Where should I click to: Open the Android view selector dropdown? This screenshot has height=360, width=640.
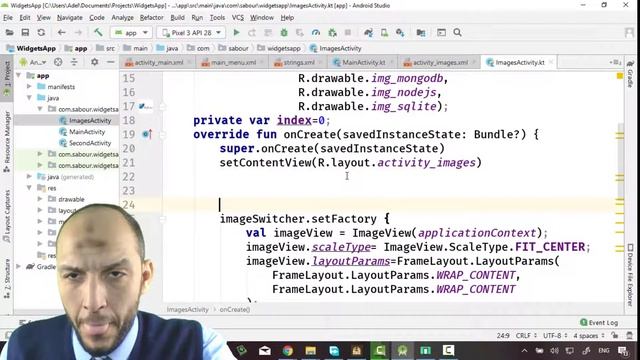click(x=33, y=62)
